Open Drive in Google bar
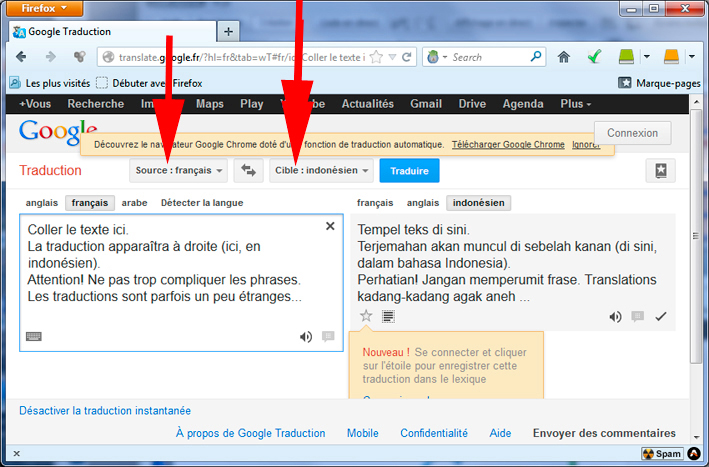 (x=472, y=104)
